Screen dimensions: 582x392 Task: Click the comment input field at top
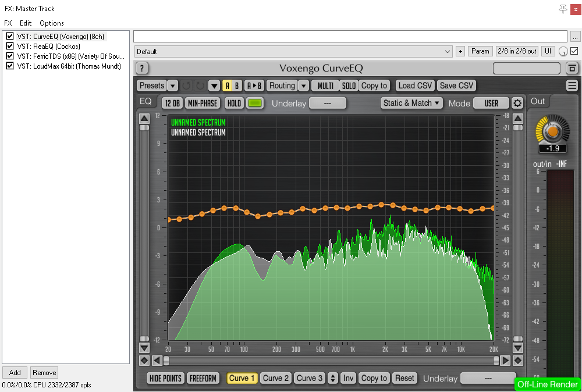click(x=350, y=36)
